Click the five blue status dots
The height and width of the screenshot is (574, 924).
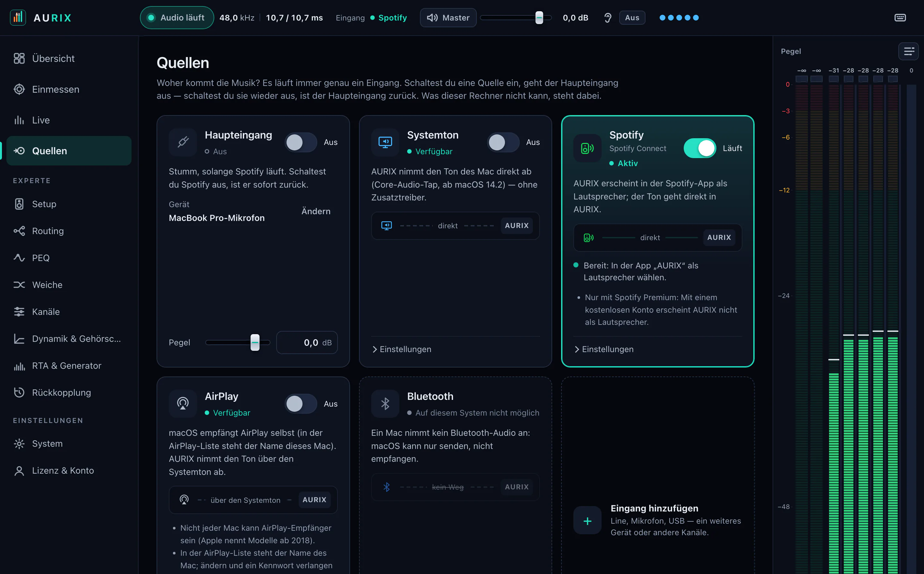pos(679,17)
